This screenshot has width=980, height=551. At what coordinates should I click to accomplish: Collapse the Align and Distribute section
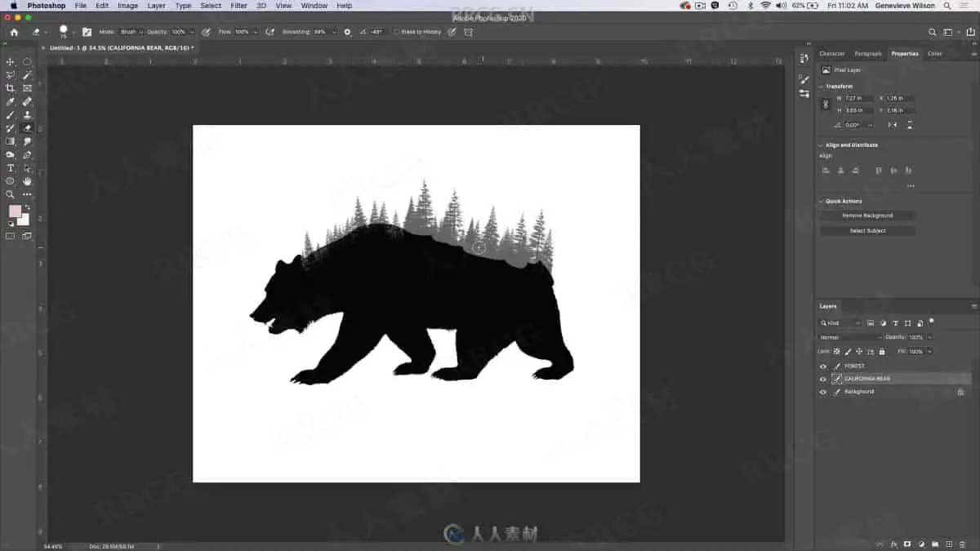click(x=821, y=145)
